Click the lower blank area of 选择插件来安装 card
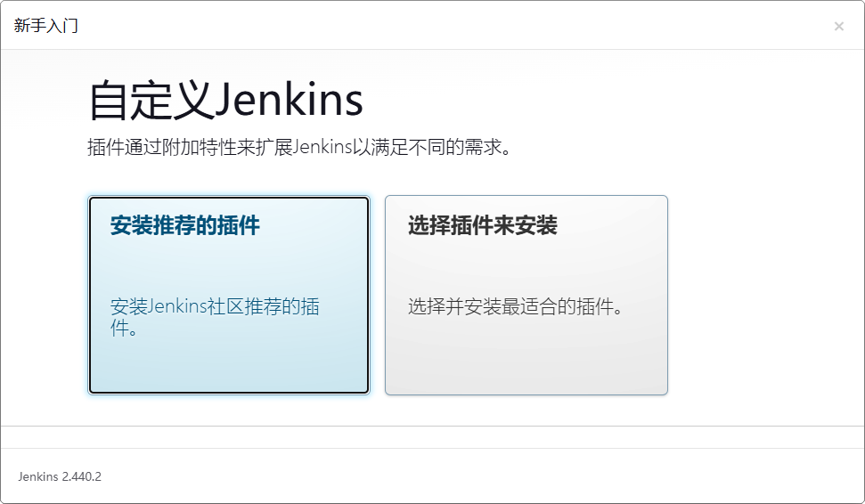The image size is (865, 504). [526, 362]
